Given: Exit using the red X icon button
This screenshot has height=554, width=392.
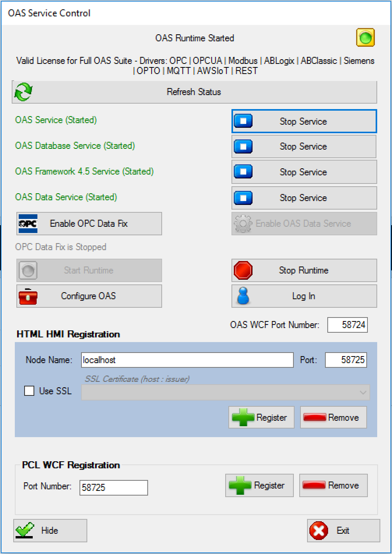Looking at the screenshot, I should (x=319, y=531).
